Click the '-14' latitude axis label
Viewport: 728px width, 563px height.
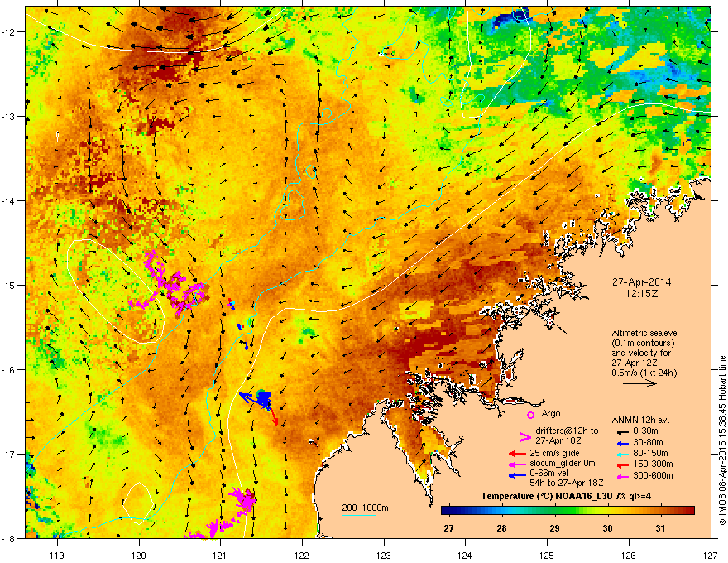click(8, 200)
